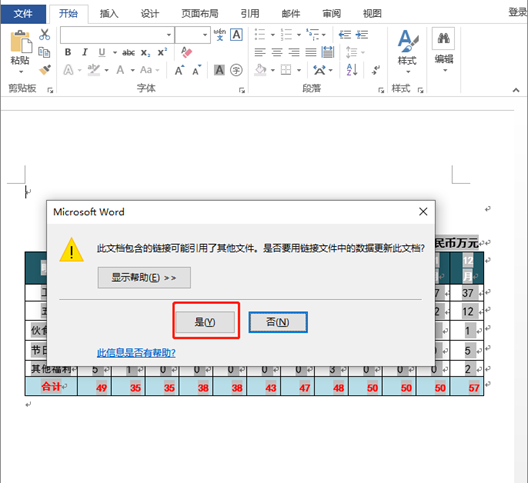Image resolution: width=528 pixels, height=483 pixels.
Task: Open the Borders dropdown arrow
Action: 299,70
